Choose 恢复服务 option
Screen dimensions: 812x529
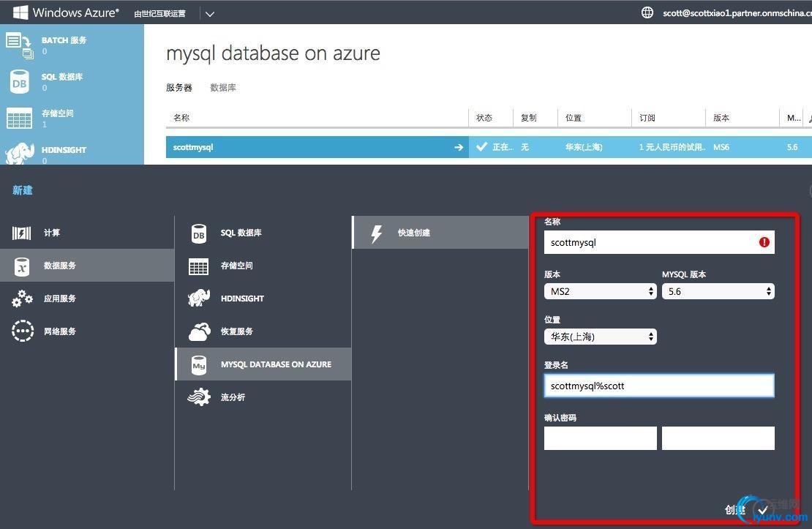click(x=263, y=331)
